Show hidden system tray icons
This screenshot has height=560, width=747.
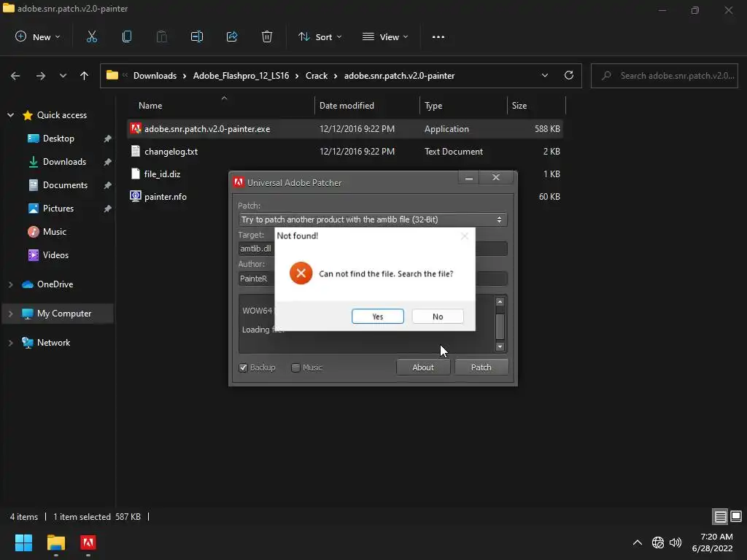point(638,542)
